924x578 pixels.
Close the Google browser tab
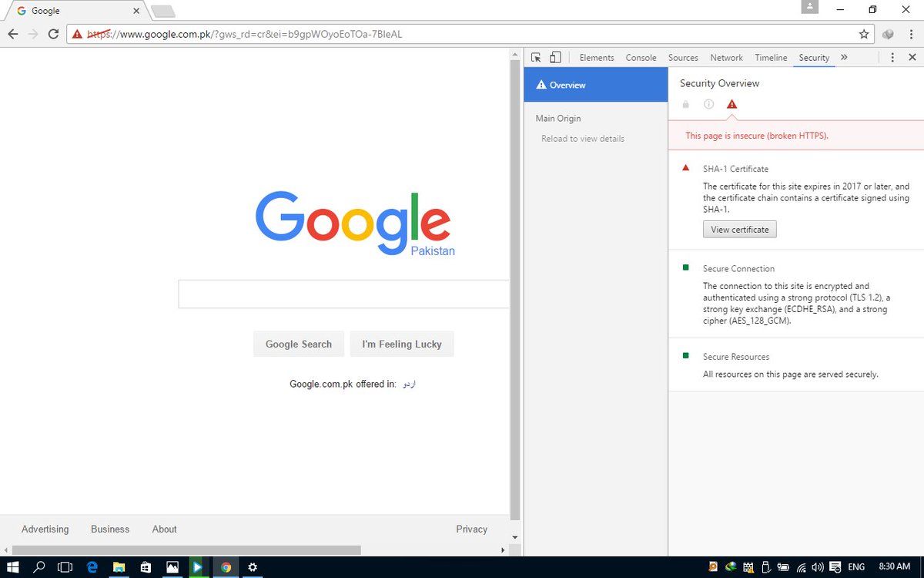(136, 11)
